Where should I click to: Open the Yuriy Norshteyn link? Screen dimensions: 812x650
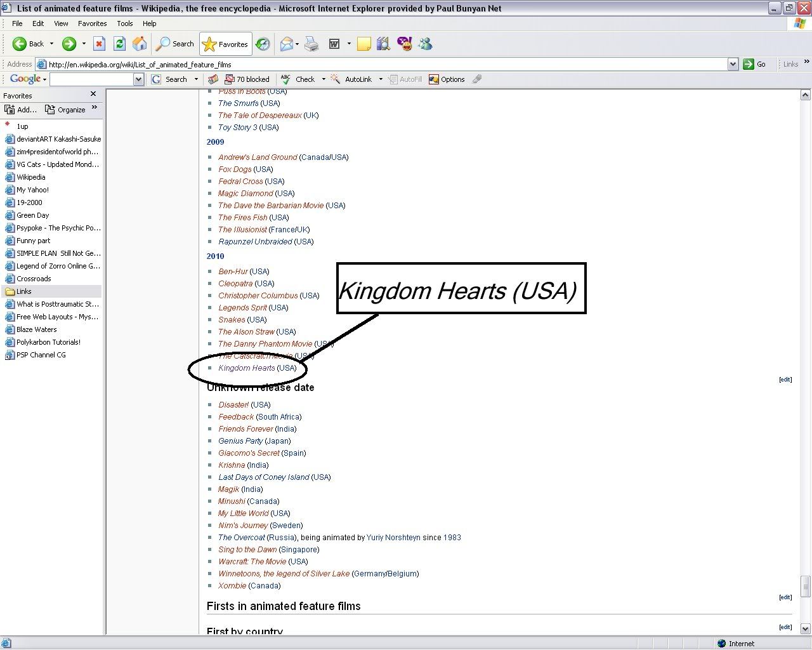click(393, 538)
